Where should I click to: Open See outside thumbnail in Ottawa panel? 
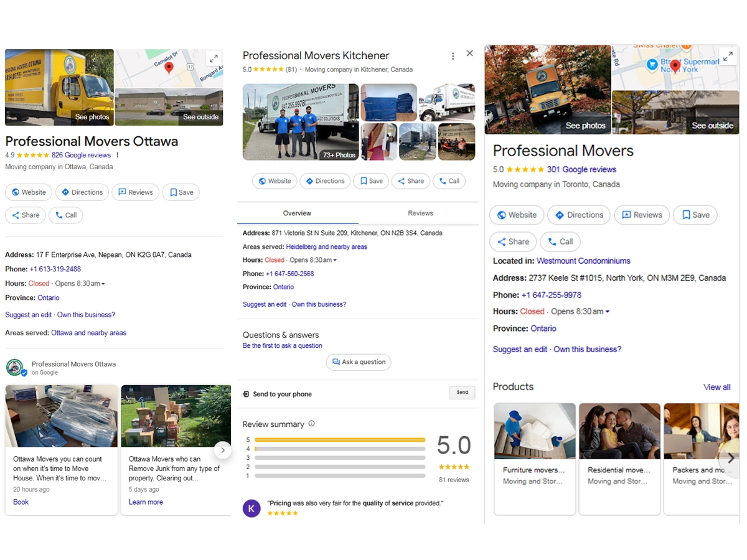[169, 107]
